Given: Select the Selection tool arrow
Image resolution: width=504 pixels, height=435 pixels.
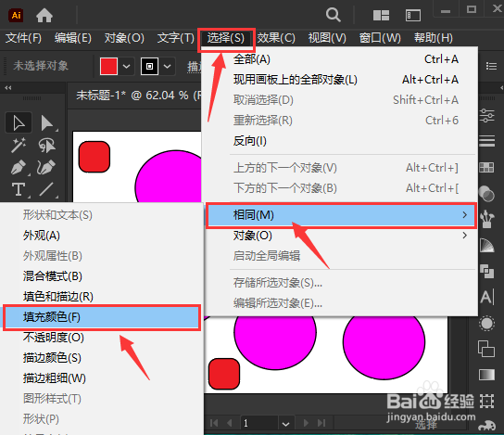Looking at the screenshot, I should [19, 123].
